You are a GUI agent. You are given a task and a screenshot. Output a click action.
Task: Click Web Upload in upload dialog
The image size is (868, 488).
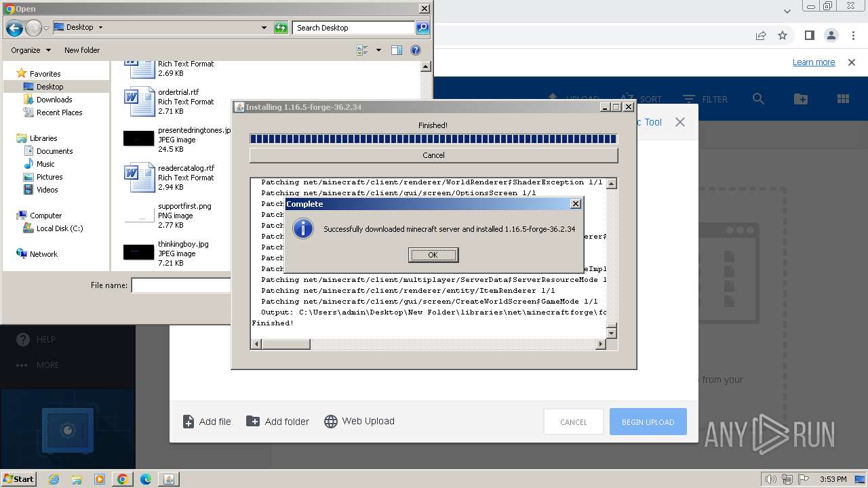pyautogui.click(x=359, y=422)
